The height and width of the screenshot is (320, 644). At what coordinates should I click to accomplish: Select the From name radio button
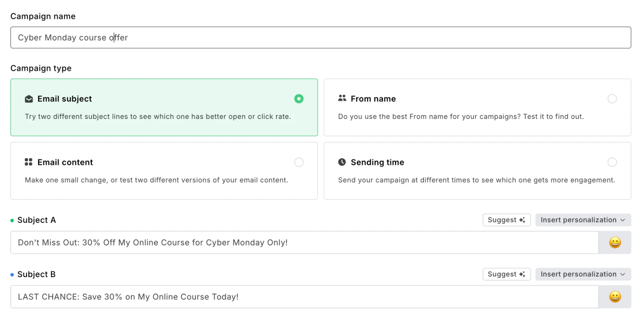pyautogui.click(x=612, y=99)
